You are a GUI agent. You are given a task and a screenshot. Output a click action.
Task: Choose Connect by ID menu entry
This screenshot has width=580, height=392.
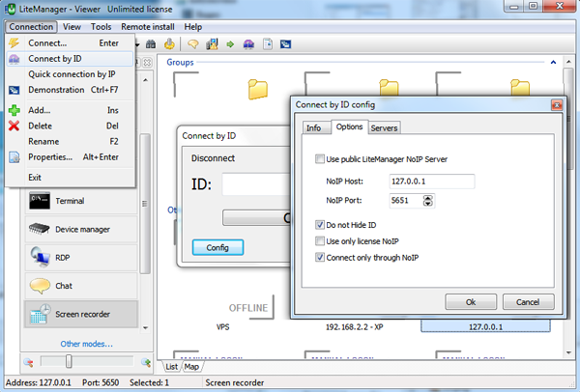[x=70, y=59]
